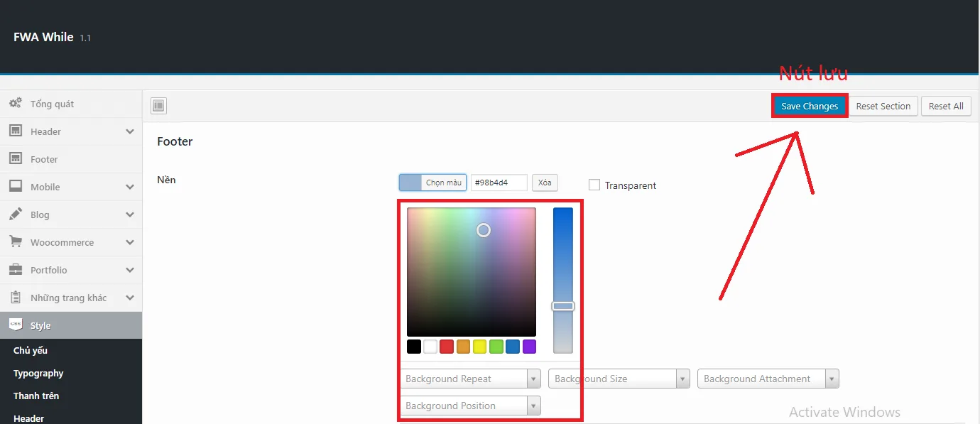Expand the Portfolio menu chevron
Screen dimensions: 980x424
(x=130, y=270)
